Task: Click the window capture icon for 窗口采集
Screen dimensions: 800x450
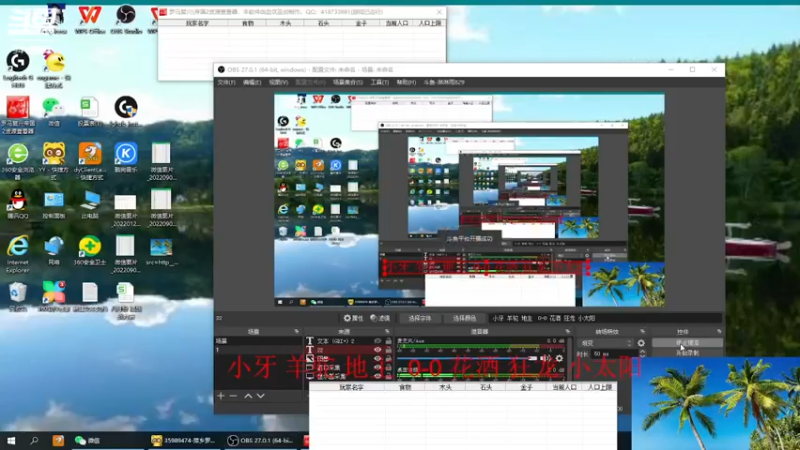Action: pos(310,367)
